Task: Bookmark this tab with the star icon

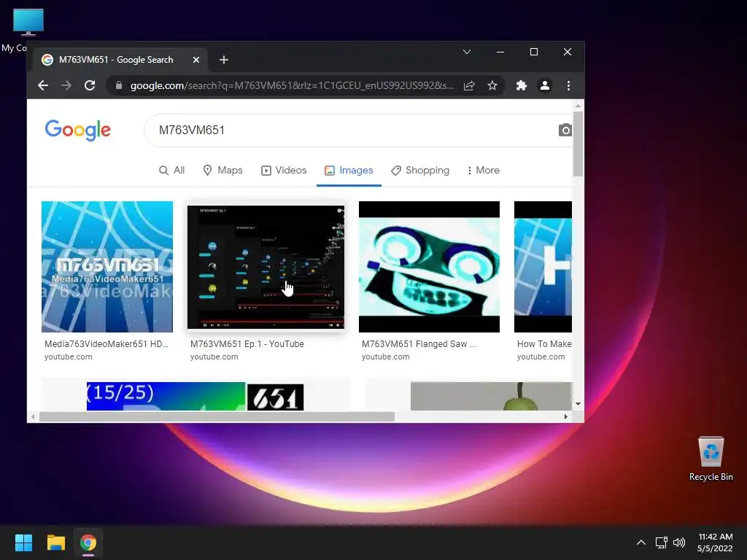Action: tap(492, 86)
